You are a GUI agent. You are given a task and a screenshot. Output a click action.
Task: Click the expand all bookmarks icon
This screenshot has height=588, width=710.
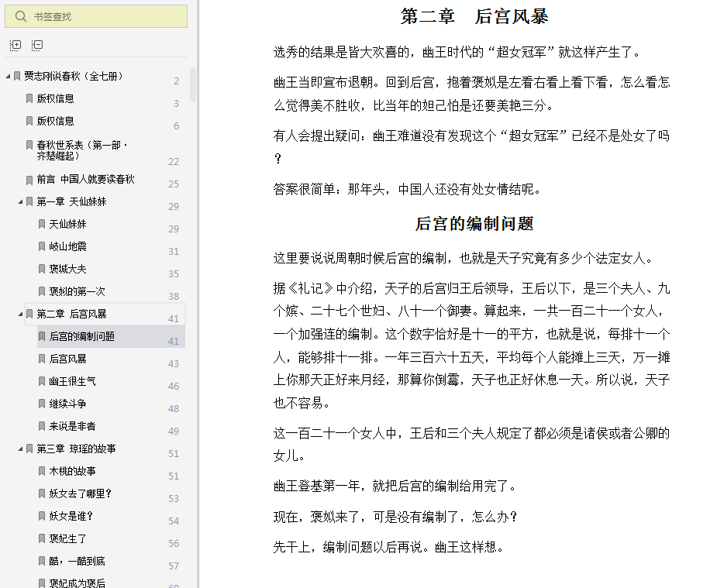click(16, 45)
